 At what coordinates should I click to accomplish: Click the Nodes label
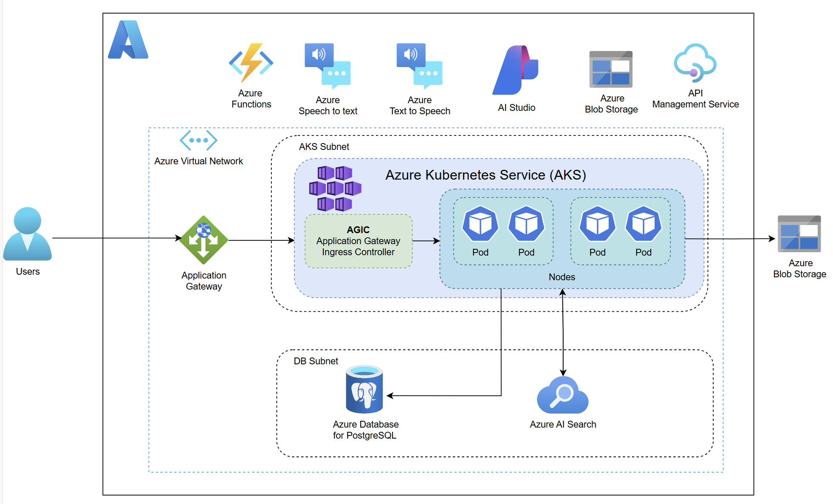(562, 277)
